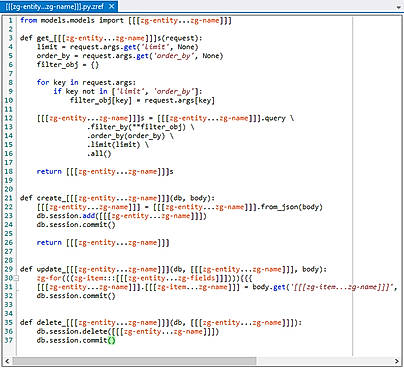The width and height of the screenshot is (404, 368).
Task: Open the tab list dropdown arrow
Action: [x=398, y=7]
